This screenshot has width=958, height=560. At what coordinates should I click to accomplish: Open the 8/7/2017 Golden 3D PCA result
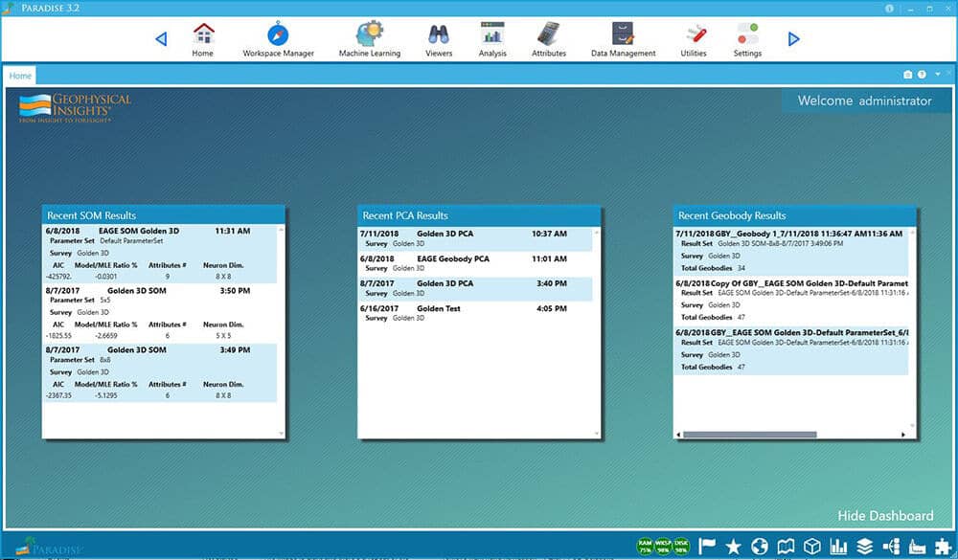click(475, 288)
